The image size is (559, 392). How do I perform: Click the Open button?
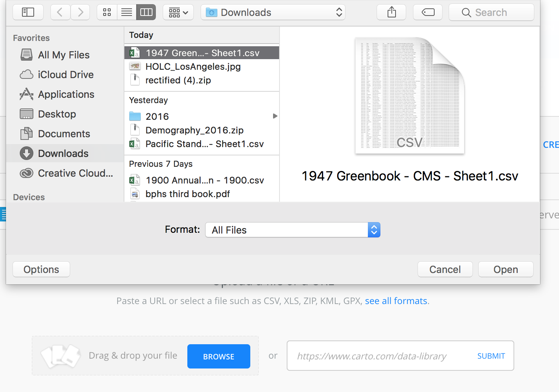tap(506, 269)
